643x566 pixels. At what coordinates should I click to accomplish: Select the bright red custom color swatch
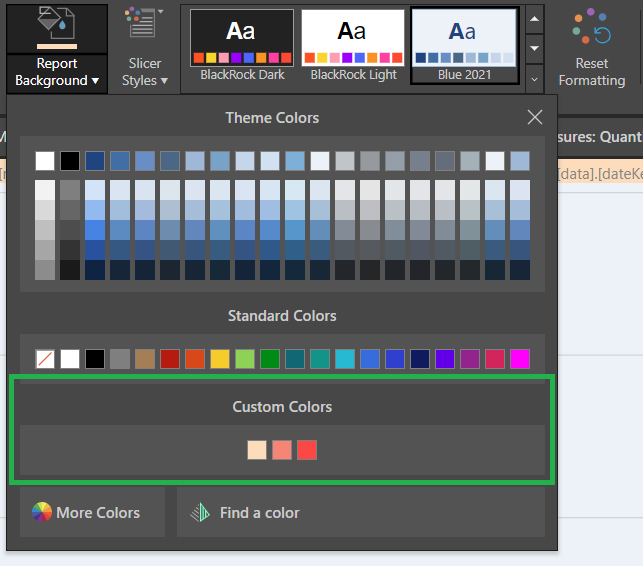(307, 450)
